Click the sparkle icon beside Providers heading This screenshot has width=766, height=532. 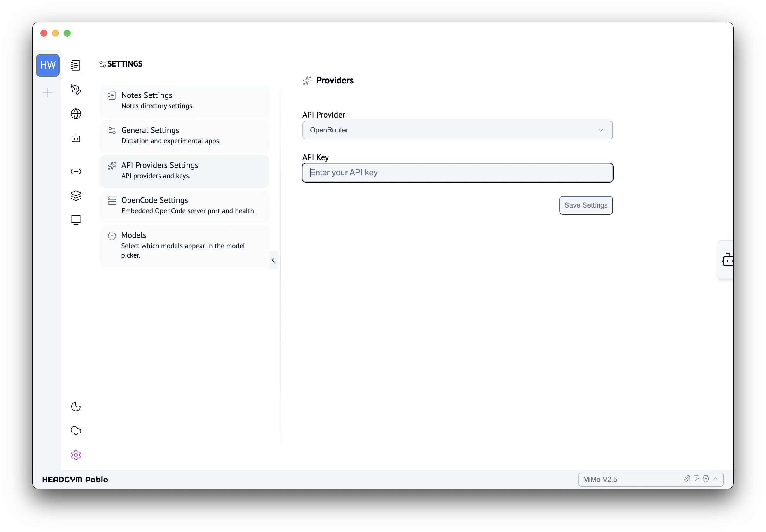tap(307, 80)
